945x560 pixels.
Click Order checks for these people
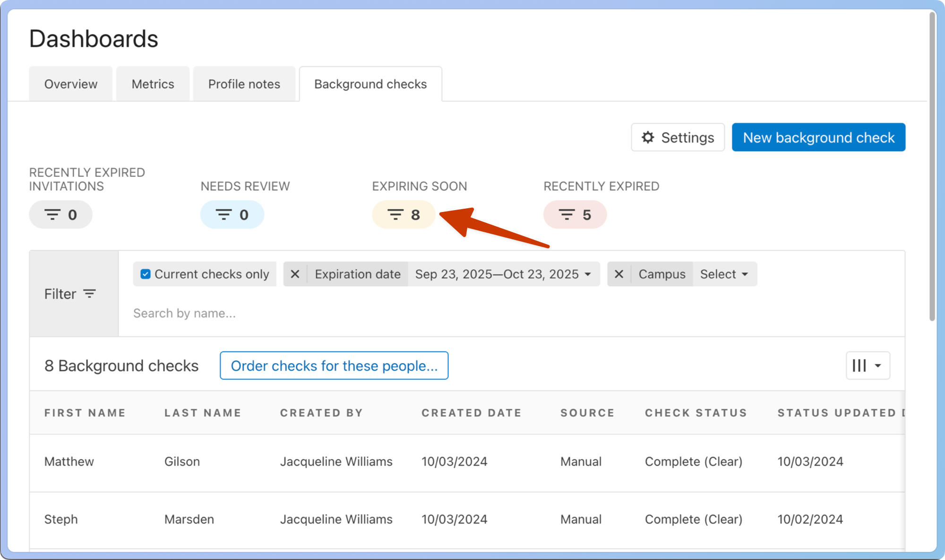334,365
